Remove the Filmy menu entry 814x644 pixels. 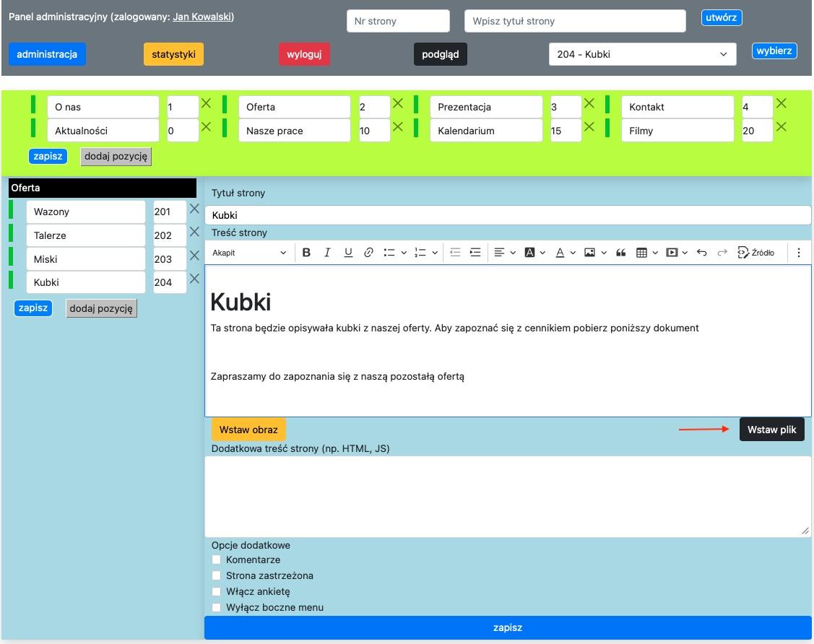(x=781, y=126)
